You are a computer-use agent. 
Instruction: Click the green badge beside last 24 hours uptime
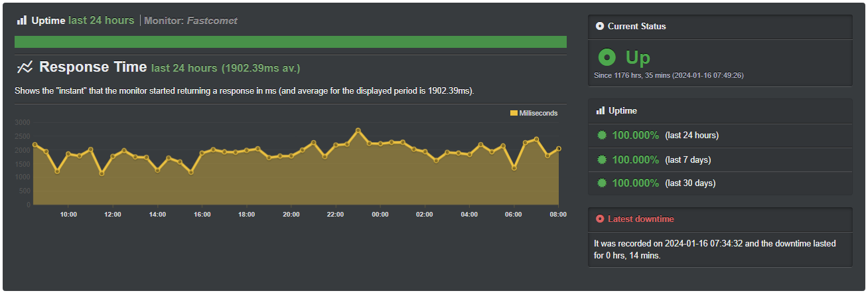[x=602, y=136]
